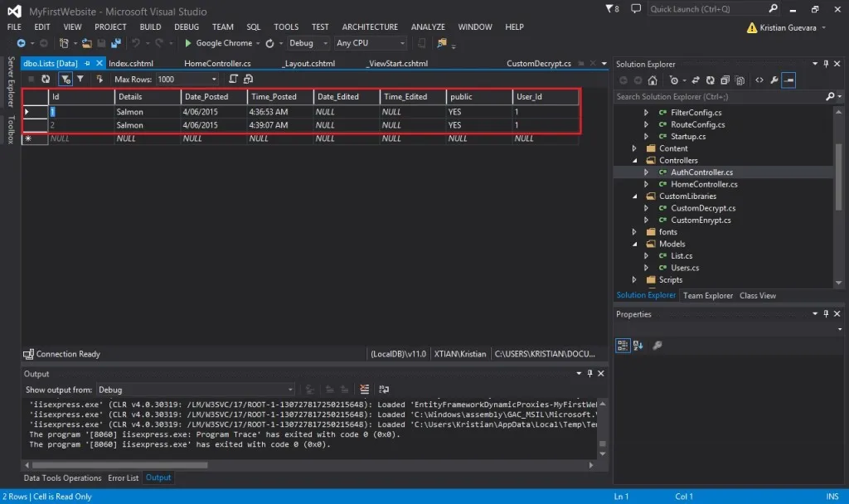Toggle the highlighted filter icon in data toolbar

65,79
